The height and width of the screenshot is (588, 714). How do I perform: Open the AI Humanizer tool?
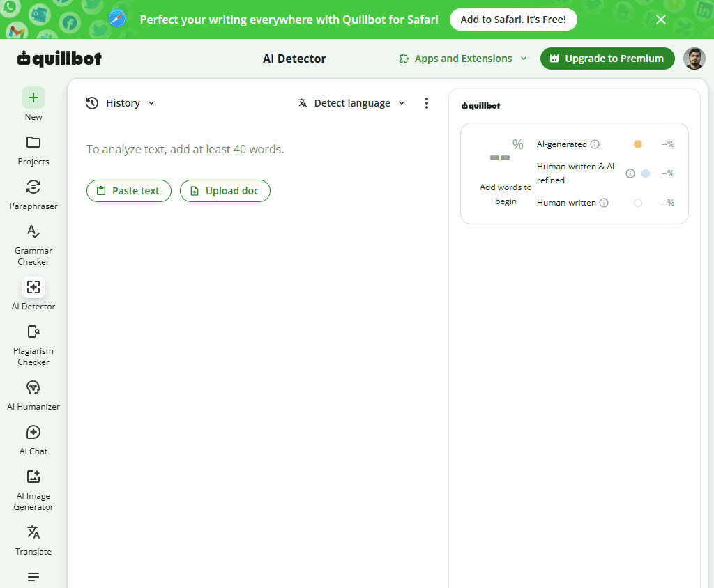[33, 396]
